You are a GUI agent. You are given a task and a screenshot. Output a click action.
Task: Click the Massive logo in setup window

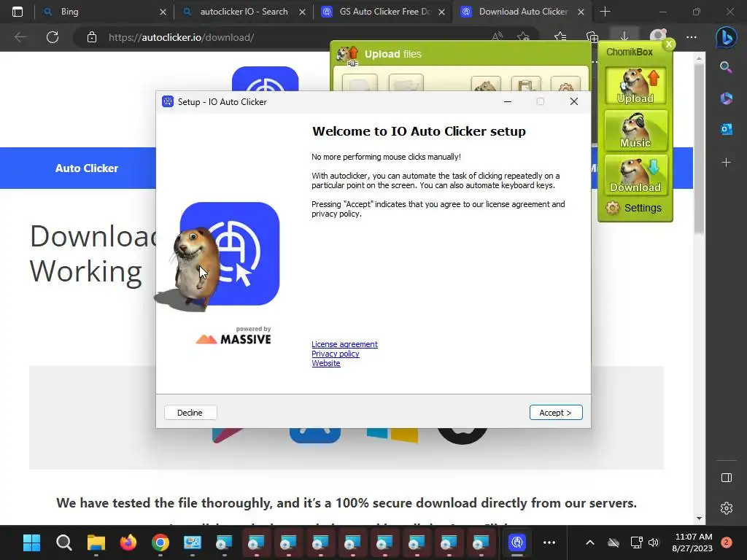[233, 335]
